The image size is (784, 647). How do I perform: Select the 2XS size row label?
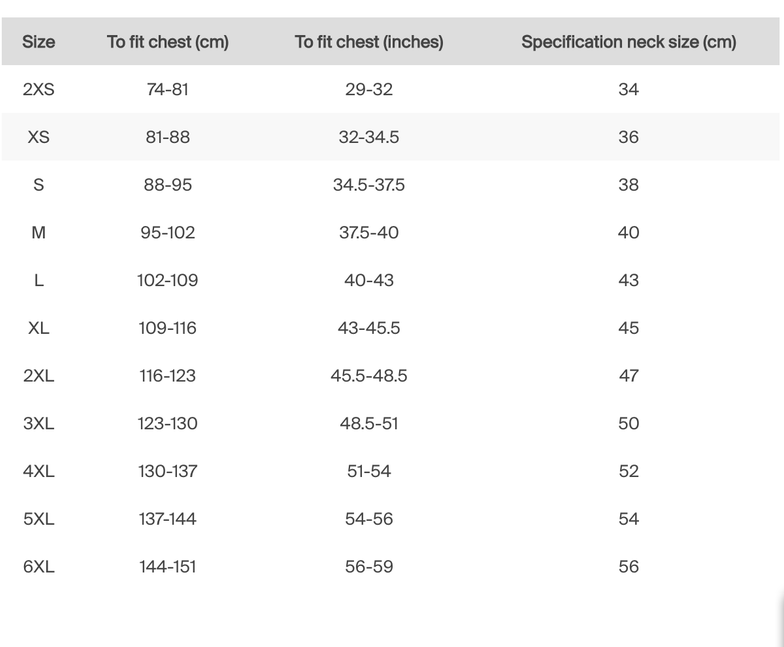(38, 89)
